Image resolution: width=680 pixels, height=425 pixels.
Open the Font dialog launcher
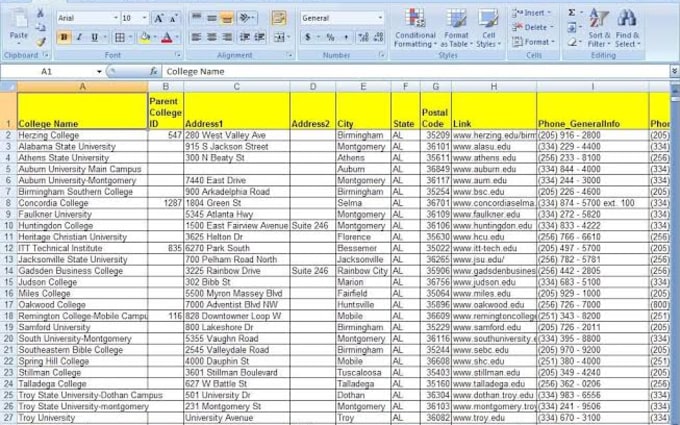[x=178, y=55]
